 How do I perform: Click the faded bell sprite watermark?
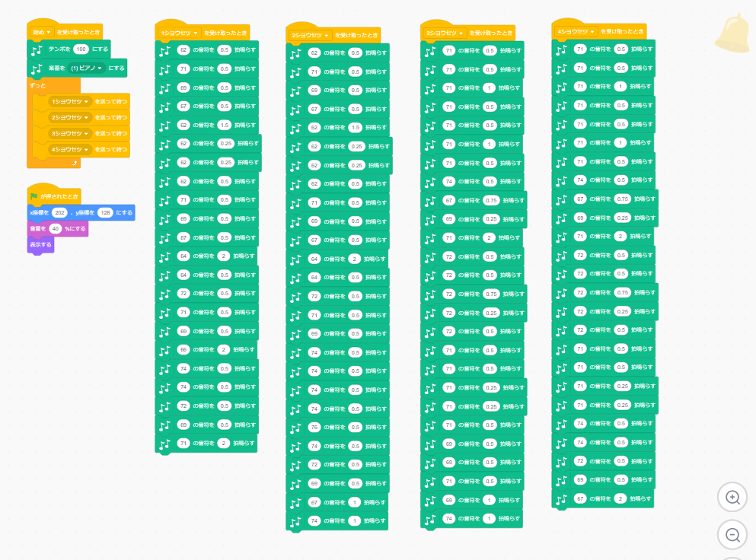(734, 33)
